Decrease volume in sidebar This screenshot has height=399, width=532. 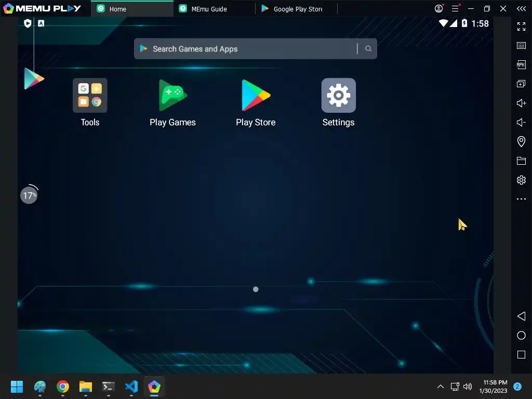tap(521, 122)
